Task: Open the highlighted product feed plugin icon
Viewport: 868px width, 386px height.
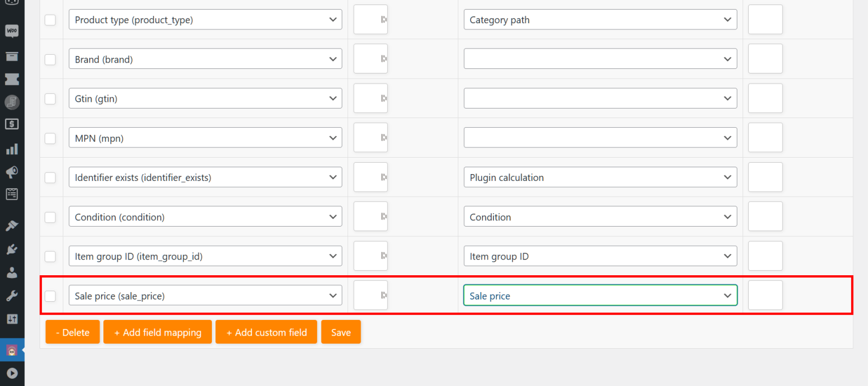Action: (12, 349)
